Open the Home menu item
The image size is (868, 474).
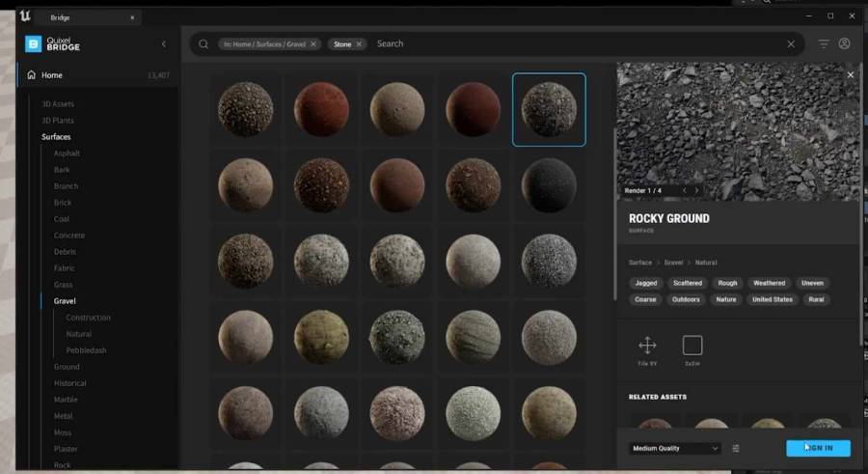coord(52,75)
